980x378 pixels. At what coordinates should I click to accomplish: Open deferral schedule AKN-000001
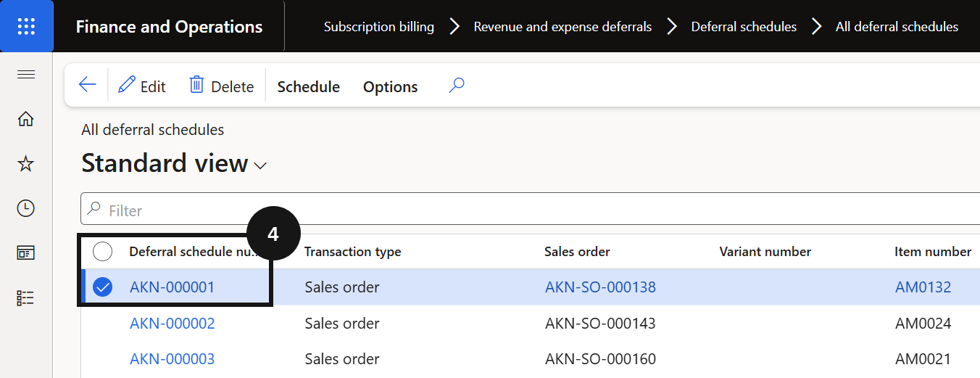(x=173, y=287)
